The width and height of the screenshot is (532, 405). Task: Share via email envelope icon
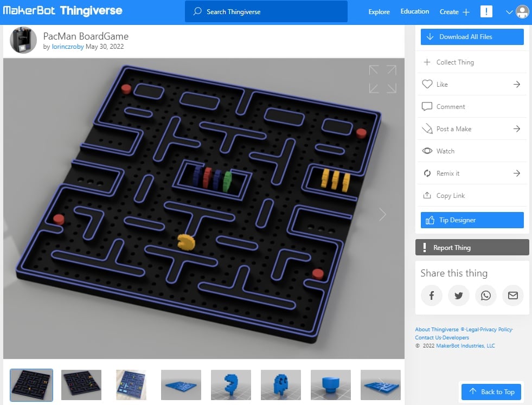(x=512, y=295)
